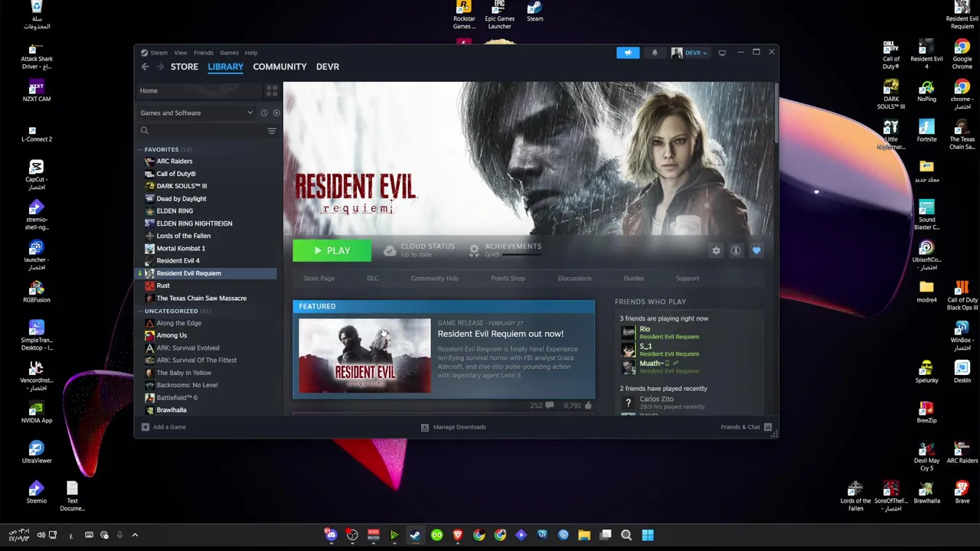
Task: Open the Discussions link
Action: 574,279
